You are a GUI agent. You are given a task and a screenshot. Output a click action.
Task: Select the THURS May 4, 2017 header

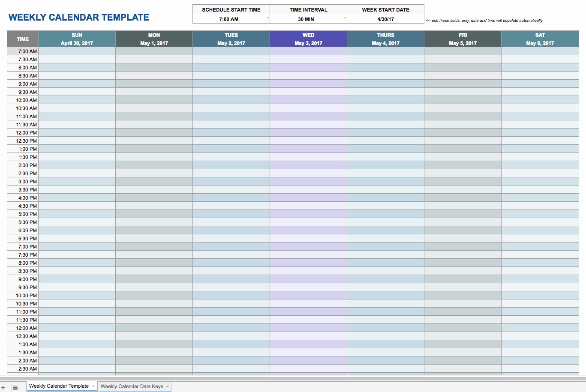pos(385,39)
